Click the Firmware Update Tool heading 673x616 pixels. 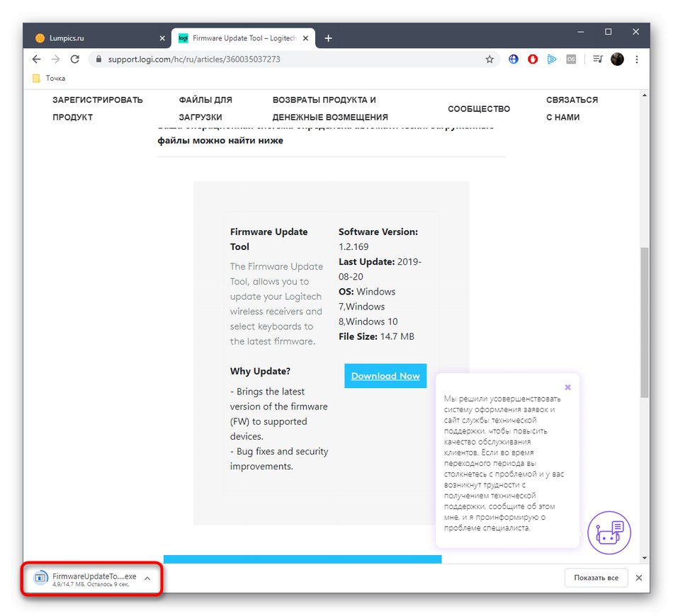tap(268, 239)
